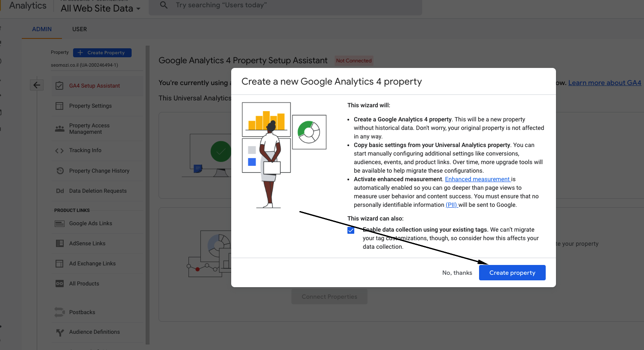Click the Property Settings icon
The width and height of the screenshot is (644, 350).
(x=59, y=106)
